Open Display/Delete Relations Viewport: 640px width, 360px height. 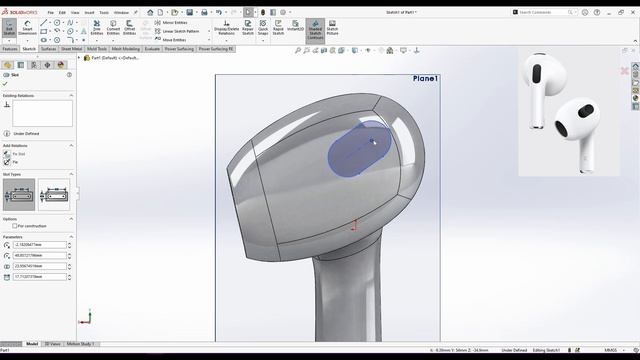point(226,28)
